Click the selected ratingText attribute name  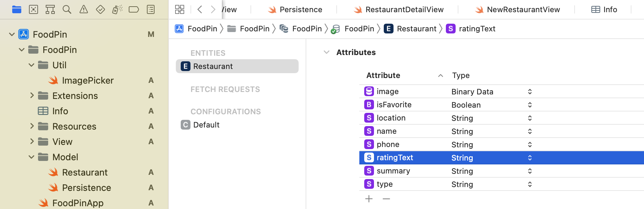click(x=395, y=158)
